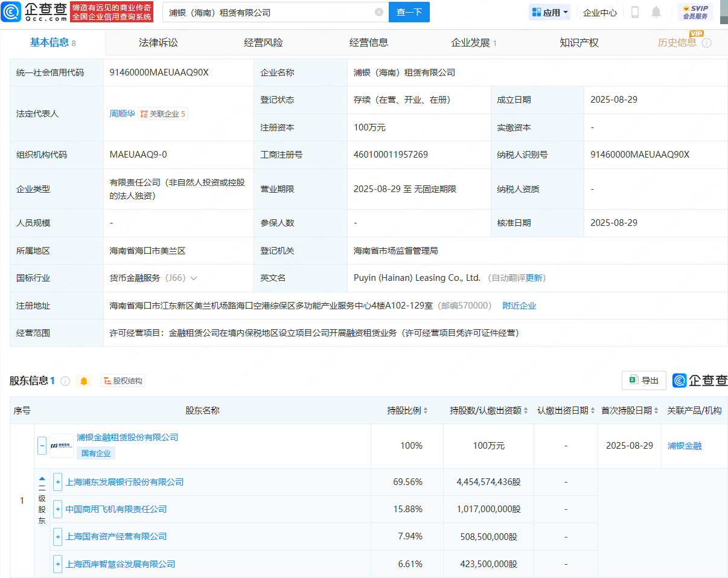Click English name Puyin (Hainan) Leasing

click(x=417, y=278)
